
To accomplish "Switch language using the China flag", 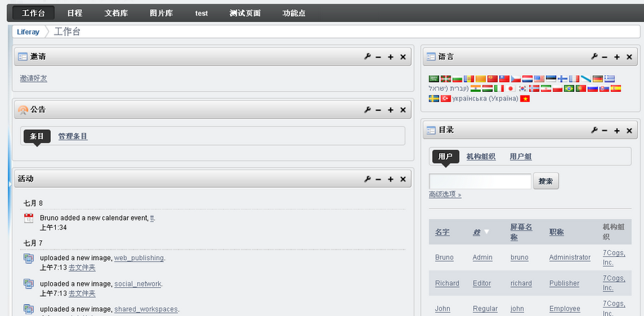I will point(492,79).
